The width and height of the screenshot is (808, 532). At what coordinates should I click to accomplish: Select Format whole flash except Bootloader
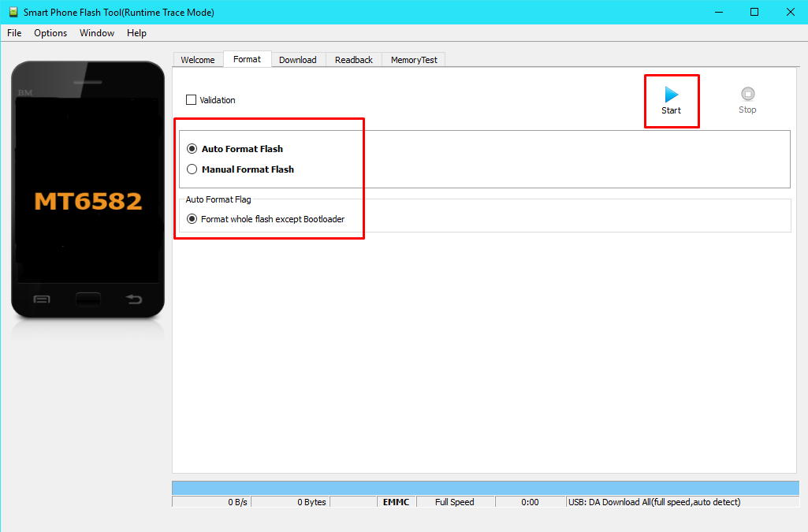coord(192,219)
